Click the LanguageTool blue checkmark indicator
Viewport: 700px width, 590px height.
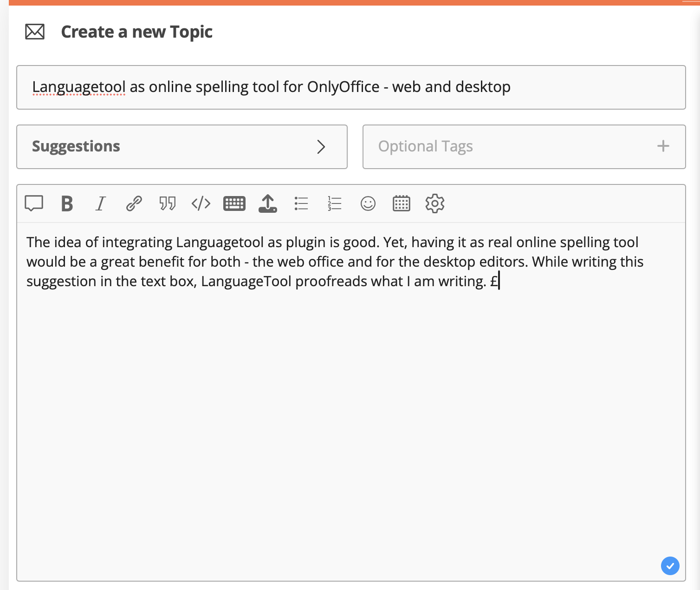[670, 566]
